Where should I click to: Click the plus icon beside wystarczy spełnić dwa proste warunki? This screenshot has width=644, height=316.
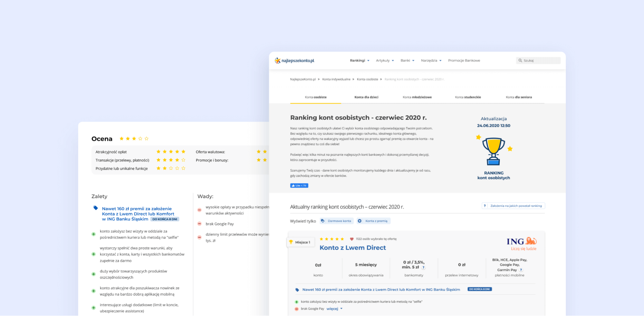[93, 254]
